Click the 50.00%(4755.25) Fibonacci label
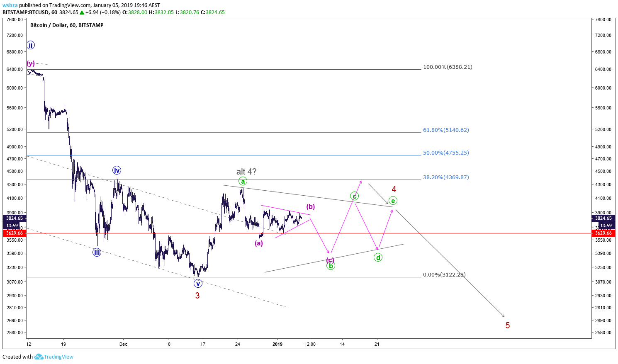The image size is (618, 364). click(x=446, y=153)
